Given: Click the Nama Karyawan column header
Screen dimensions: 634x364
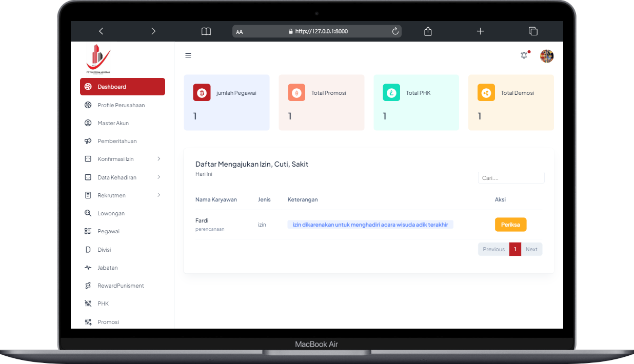Looking at the screenshot, I should [216, 199].
